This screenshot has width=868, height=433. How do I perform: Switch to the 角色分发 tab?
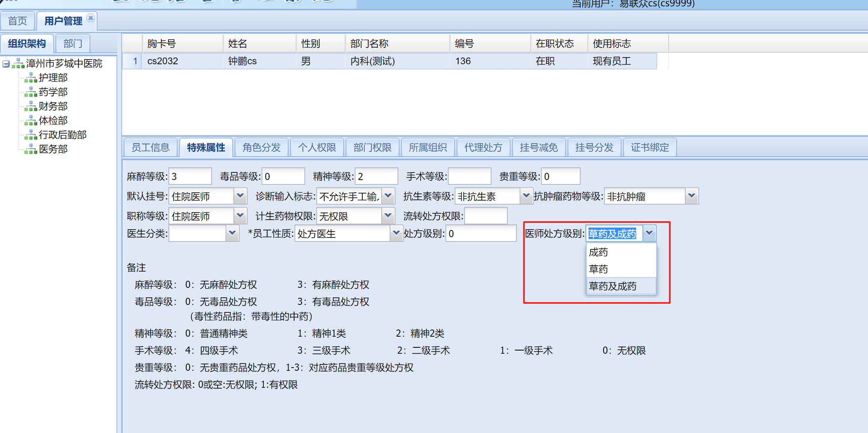tap(261, 148)
